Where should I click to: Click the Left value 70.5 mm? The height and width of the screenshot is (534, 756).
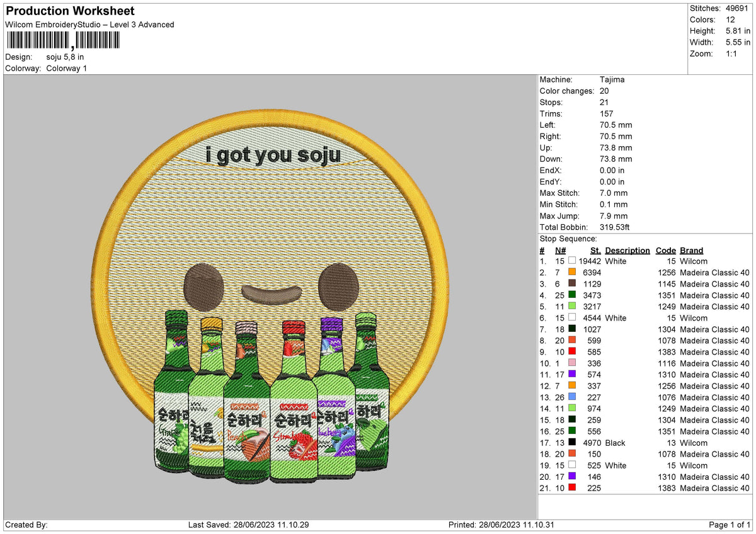click(x=616, y=125)
